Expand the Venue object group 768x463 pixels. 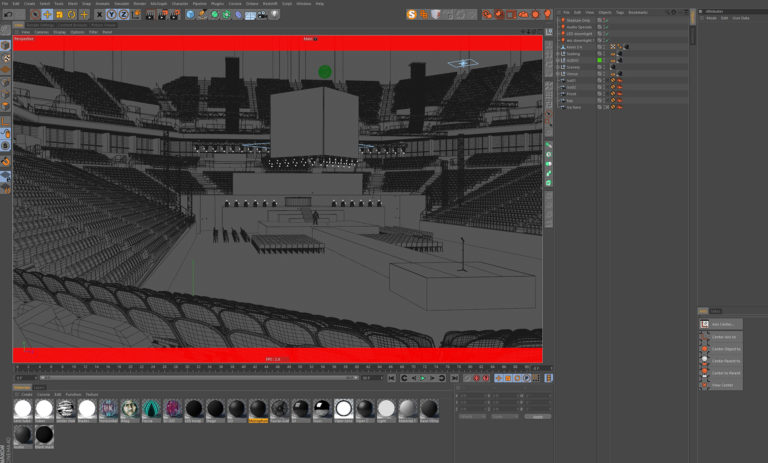point(558,74)
